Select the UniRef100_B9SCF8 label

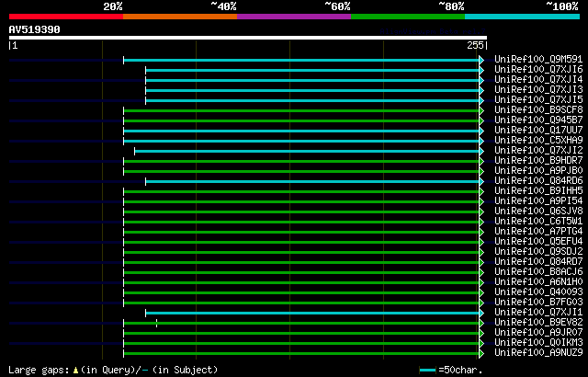(538, 110)
